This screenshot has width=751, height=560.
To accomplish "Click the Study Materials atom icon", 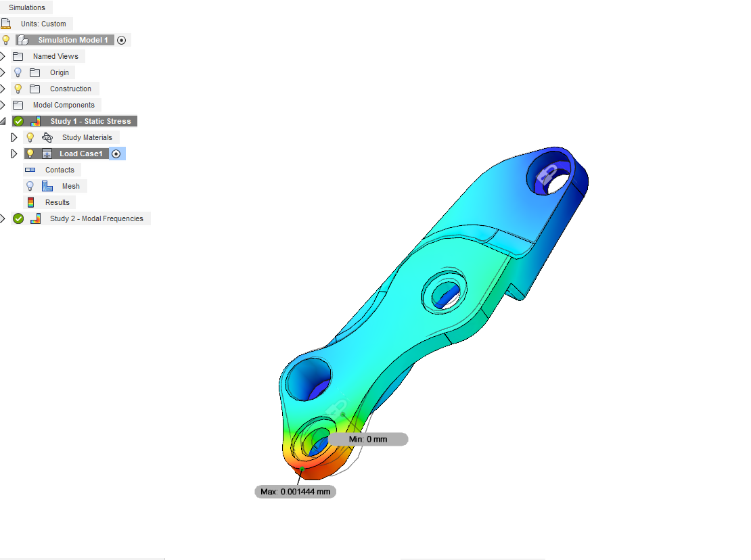I will [47, 137].
